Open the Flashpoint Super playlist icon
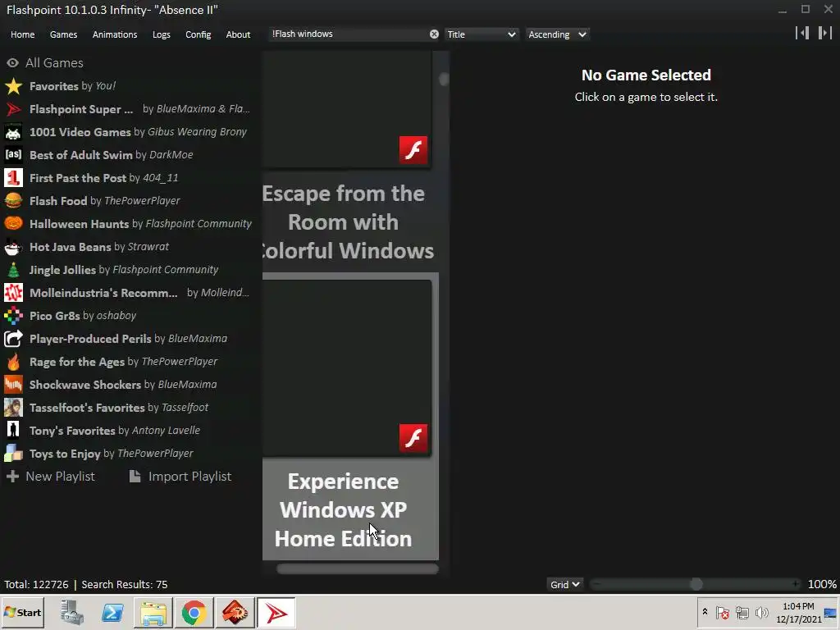 (x=13, y=109)
